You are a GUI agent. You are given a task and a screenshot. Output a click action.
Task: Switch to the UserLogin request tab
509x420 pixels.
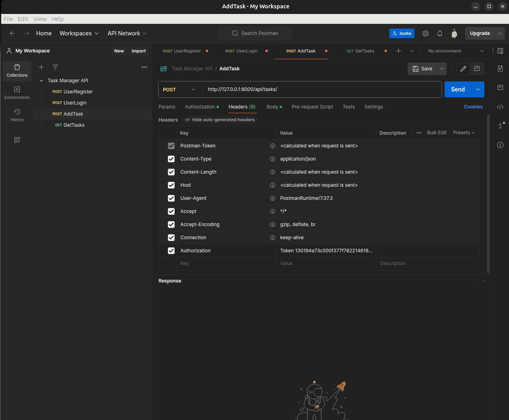click(x=241, y=51)
